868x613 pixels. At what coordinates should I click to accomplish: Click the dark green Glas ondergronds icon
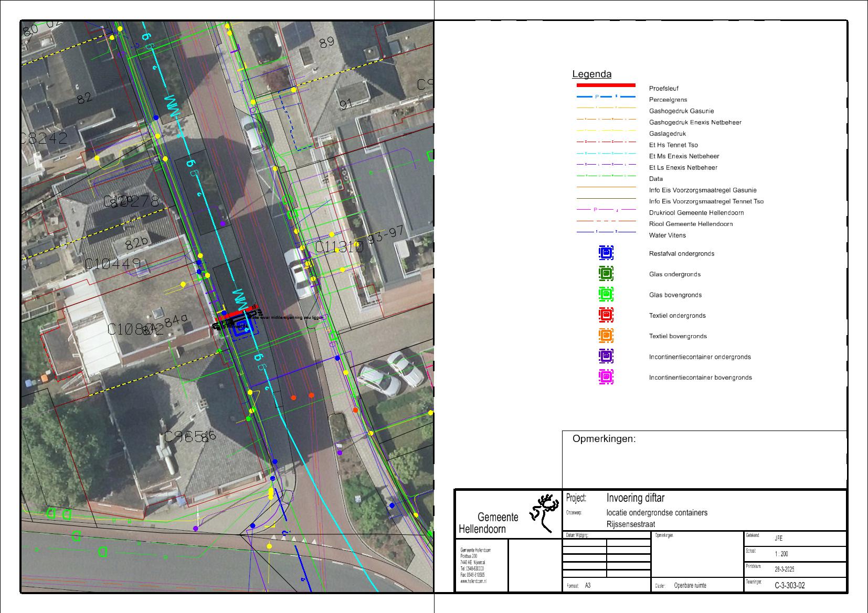[606, 274]
